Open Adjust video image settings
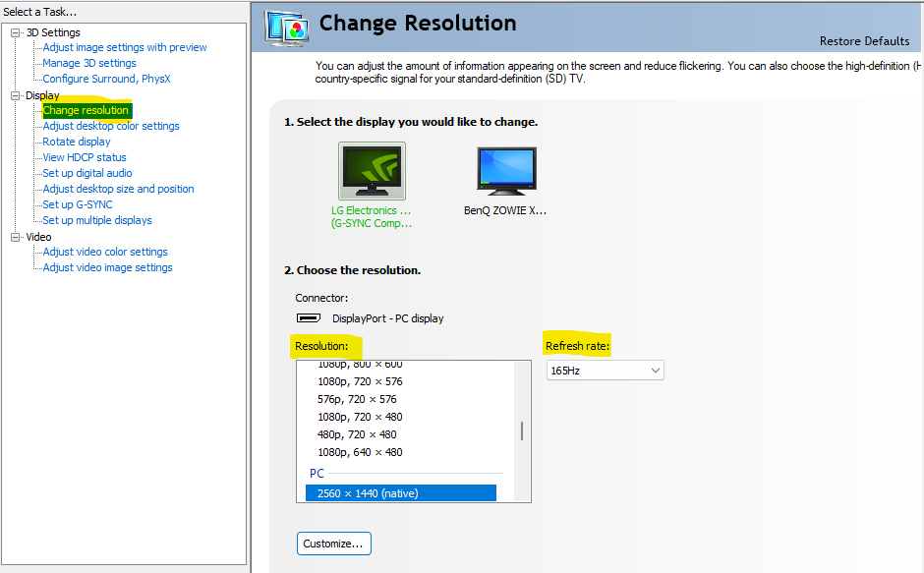This screenshot has width=924, height=573. [107, 267]
